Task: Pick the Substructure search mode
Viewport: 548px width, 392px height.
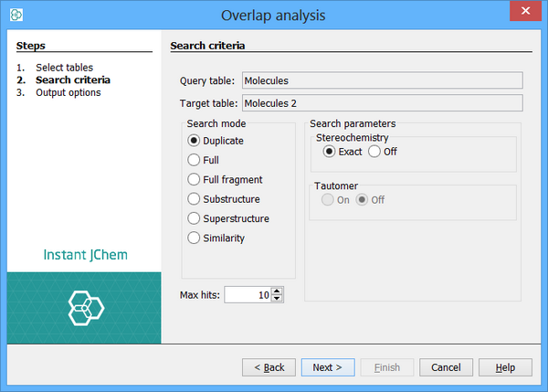Action: [x=194, y=199]
